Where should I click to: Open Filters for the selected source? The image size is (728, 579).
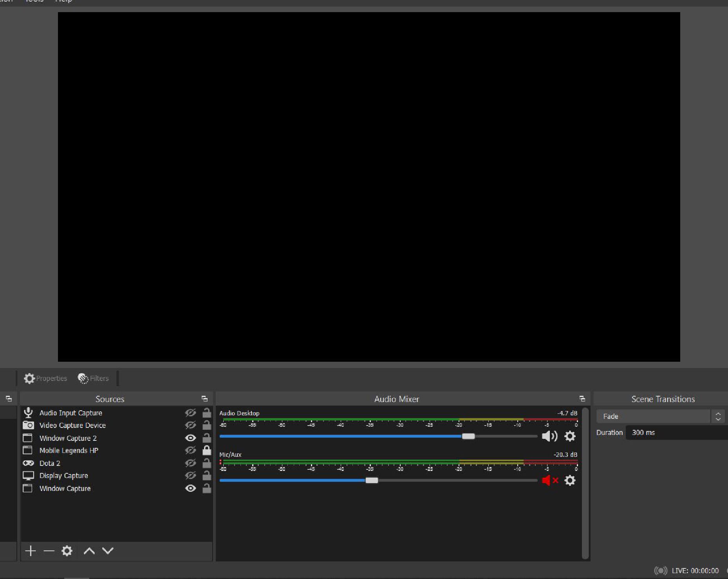pos(93,378)
